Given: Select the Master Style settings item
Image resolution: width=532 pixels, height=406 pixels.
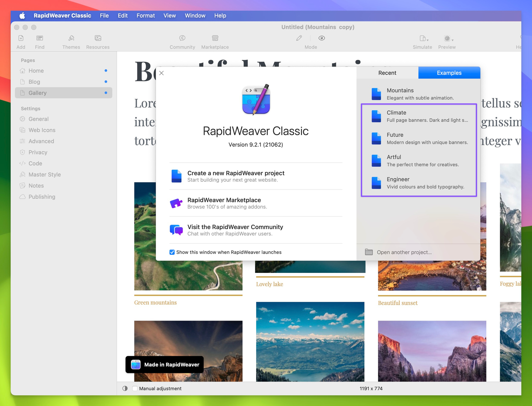Looking at the screenshot, I should 45,174.
